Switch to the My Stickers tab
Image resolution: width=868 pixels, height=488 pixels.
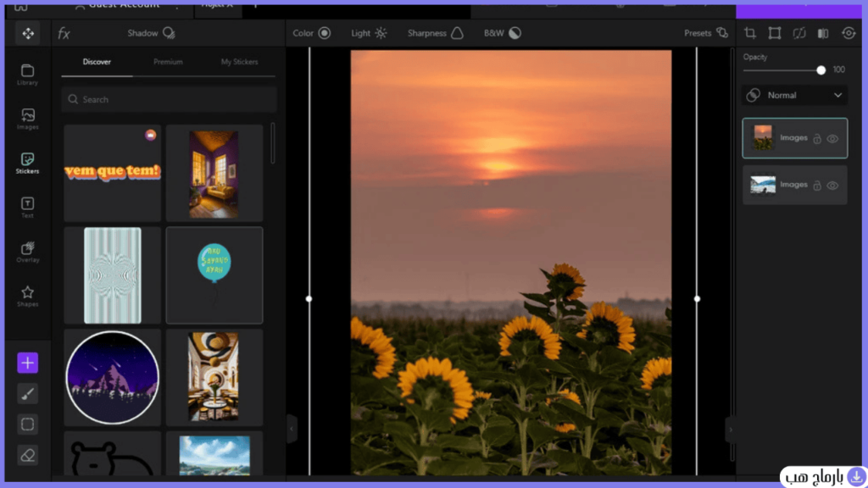pos(239,62)
